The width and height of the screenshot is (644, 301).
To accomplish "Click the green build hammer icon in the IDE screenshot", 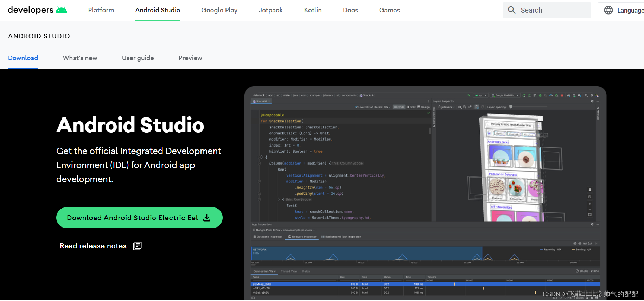I will pos(468,95).
